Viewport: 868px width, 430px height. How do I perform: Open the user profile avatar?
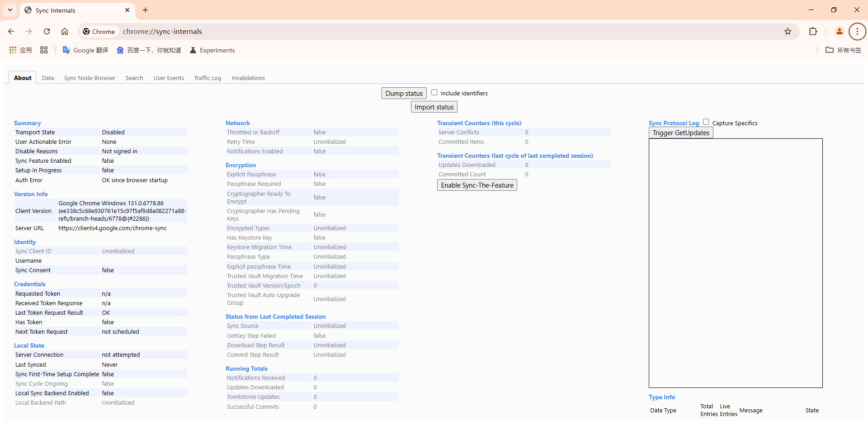pyautogui.click(x=840, y=31)
